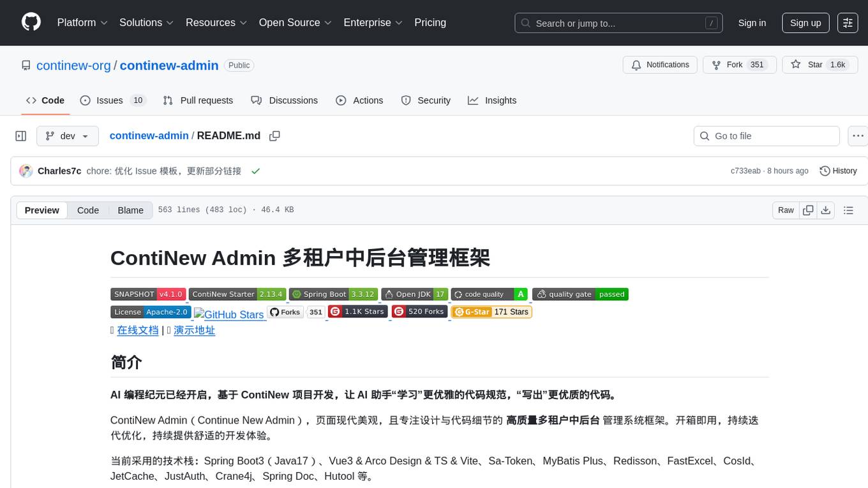Screen dimensions: 868x488
Task: Open the Raw file view
Action: (786, 210)
